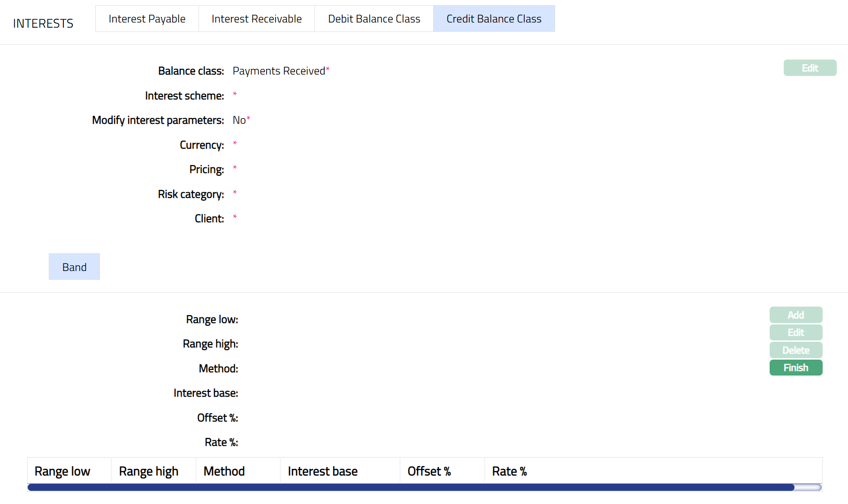Switch to Interest Receivable tab

pyautogui.click(x=256, y=19)
